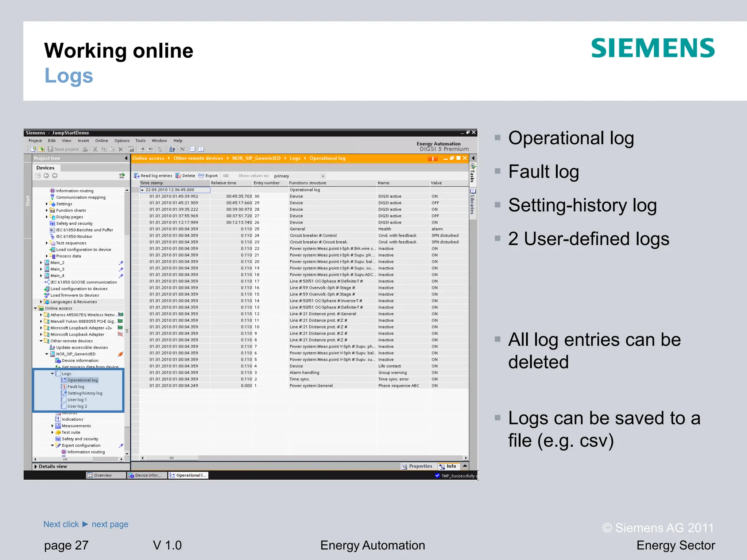Viewport: 747px width, 560px height.
Task: Click the Accessible devices question-mark icon
Action: pos(172,149)
